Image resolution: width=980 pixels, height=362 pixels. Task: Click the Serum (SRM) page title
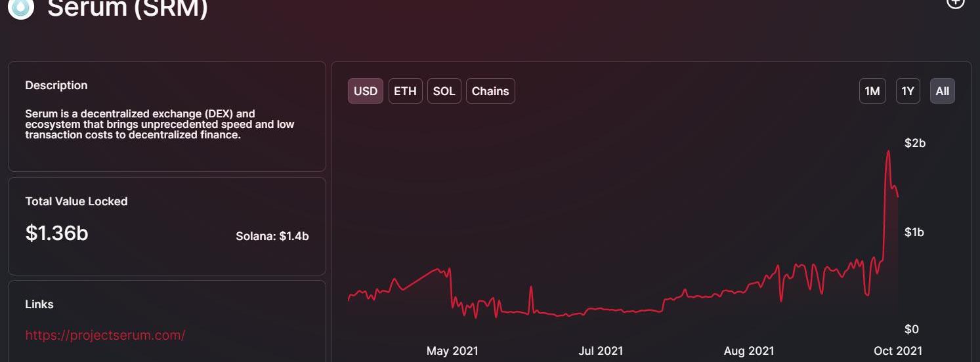click(x=127, y=9)
